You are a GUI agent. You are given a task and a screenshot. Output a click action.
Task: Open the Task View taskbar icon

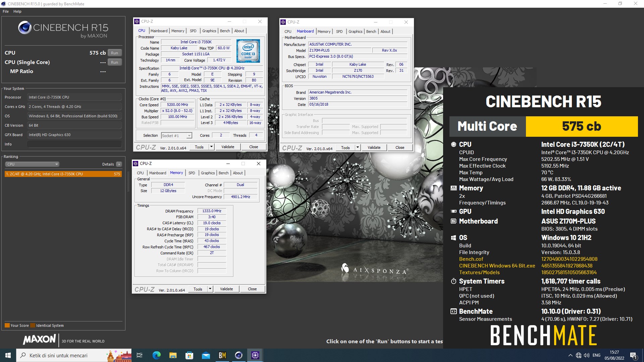pos(140,355)
